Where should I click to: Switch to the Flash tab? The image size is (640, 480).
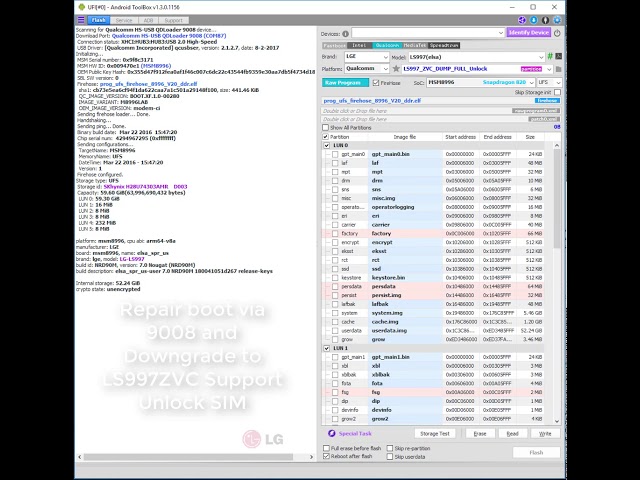tap(99, 20)
